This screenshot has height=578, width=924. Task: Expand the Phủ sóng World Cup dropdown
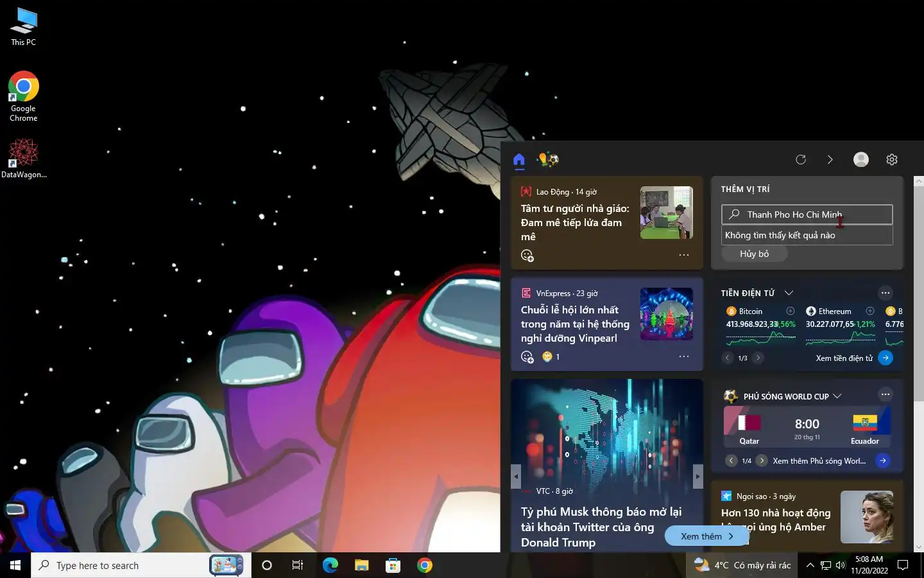(x=837, y=396)
